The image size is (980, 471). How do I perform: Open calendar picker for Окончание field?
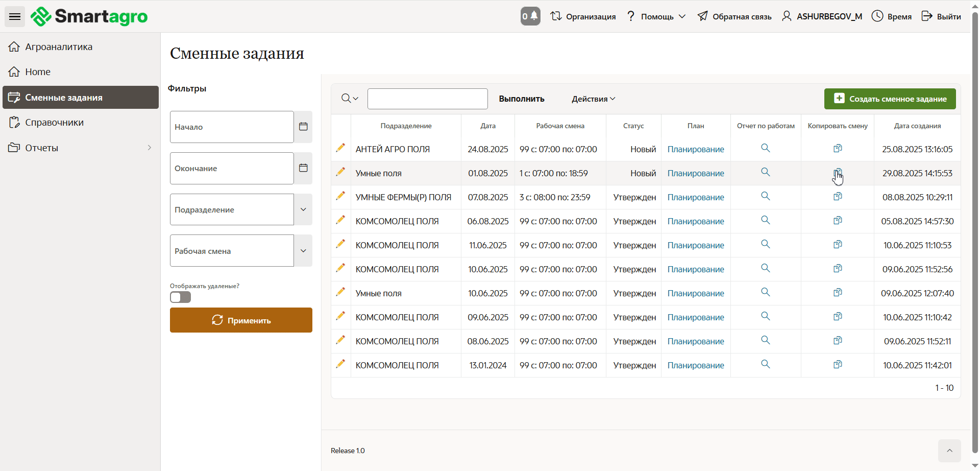click(303, 168)
